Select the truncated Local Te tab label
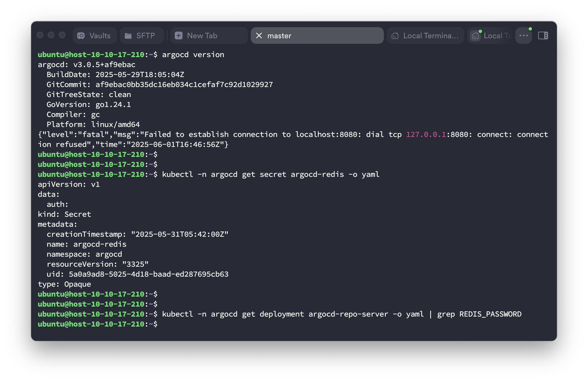Image resolution: width=588 pixels, height=382 pixels. [497, 35]
